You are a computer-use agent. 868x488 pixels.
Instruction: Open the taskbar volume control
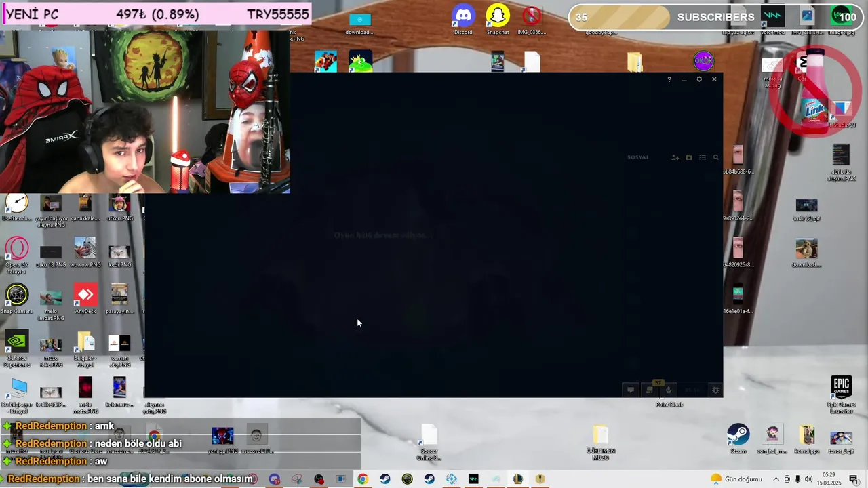[808, 479]
